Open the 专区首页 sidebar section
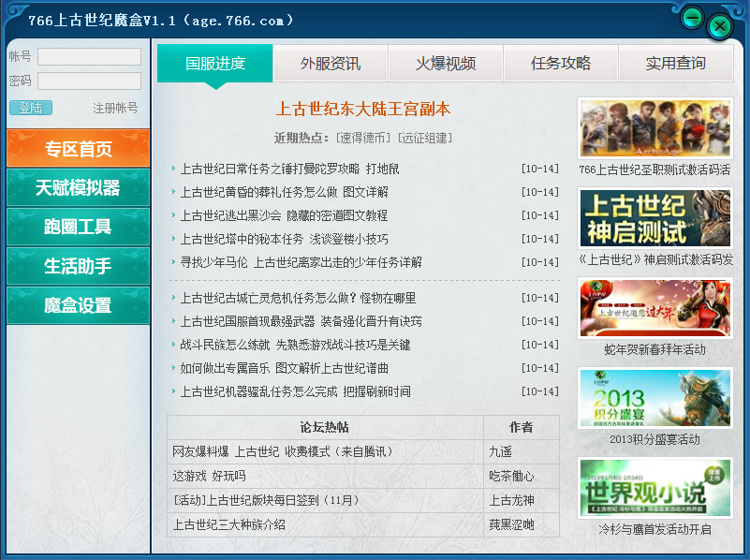The width and height of the screenshot is (750, 560). [x=78, y=148]
